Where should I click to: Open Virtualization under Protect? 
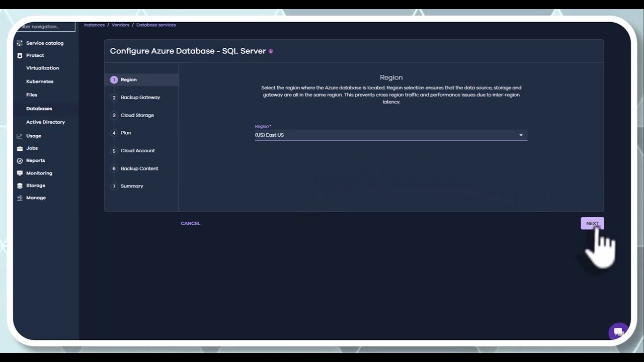point(43,68)
